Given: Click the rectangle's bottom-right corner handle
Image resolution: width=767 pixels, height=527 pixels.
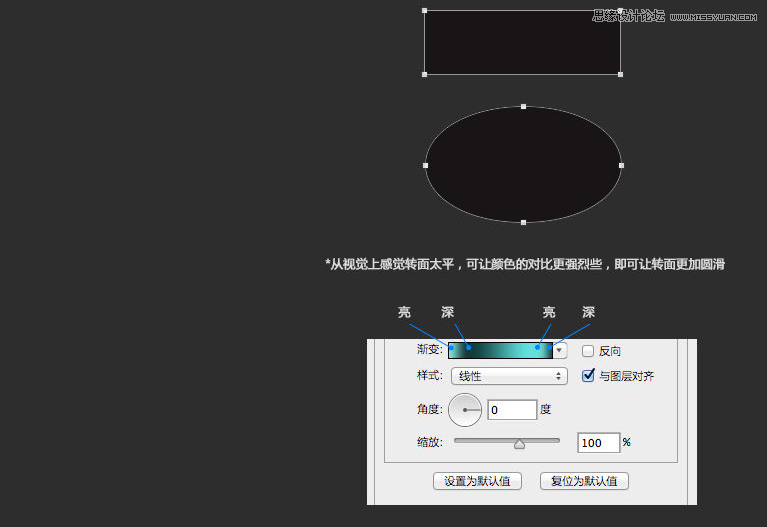Looking at the screenshot, I should 621,74.
